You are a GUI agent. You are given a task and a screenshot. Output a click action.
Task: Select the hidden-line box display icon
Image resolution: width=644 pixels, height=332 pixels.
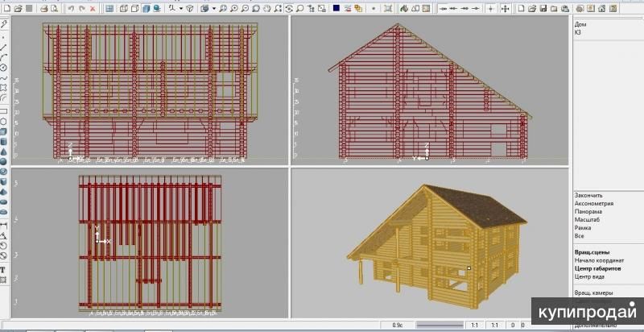(x=134, y=8)
